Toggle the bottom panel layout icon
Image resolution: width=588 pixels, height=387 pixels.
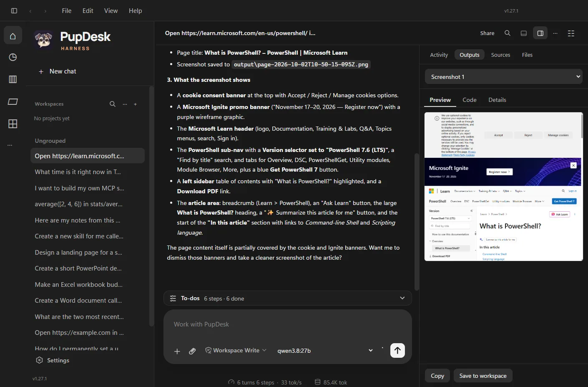click(524, 33)
